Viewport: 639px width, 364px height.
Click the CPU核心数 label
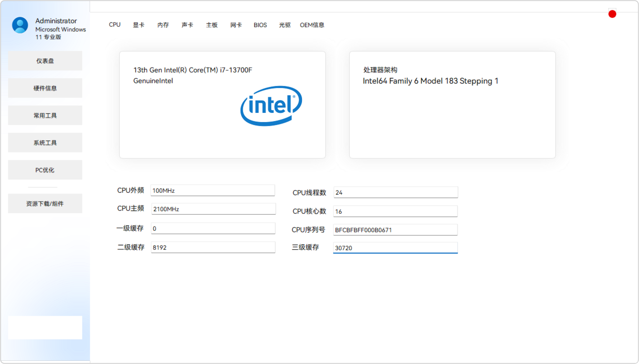(x=309, y=211)
